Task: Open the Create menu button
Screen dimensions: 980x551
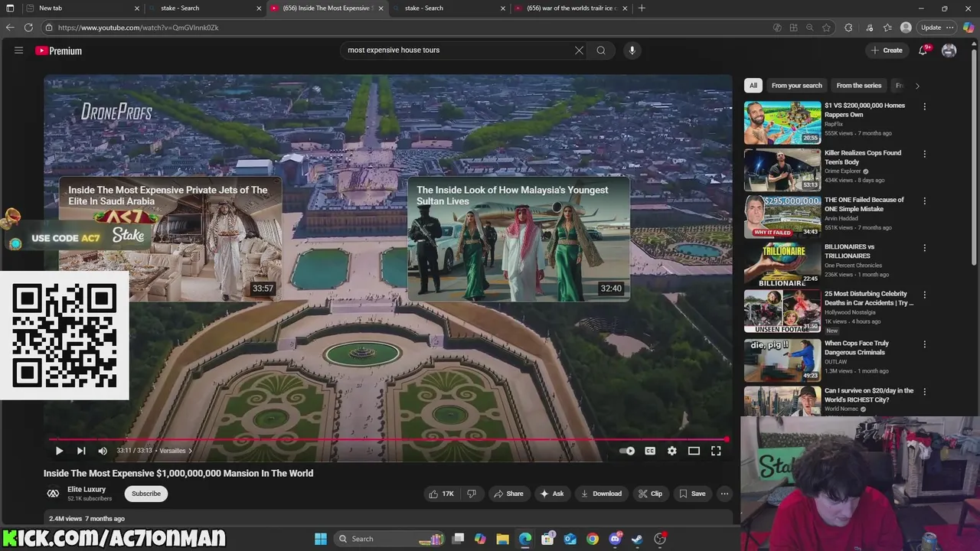Action: click(887, 51)
